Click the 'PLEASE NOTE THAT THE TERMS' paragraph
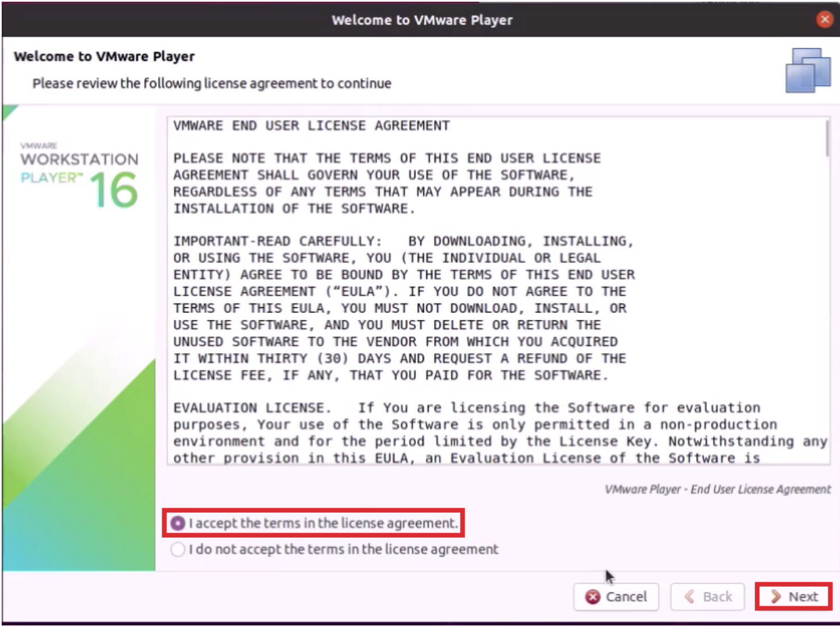This screenshot has height=626, width=840. (386, 183)
